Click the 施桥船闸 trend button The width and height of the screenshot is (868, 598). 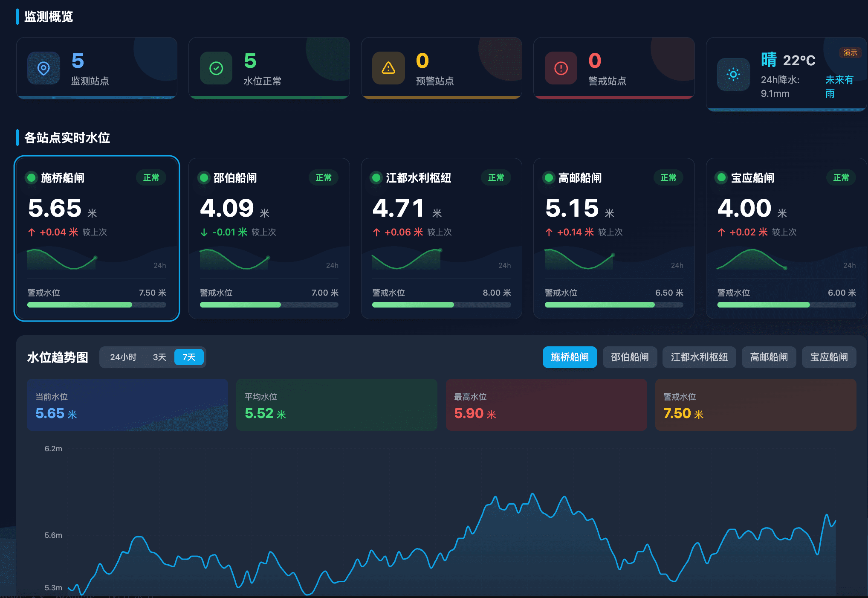[x=570, y=357]
